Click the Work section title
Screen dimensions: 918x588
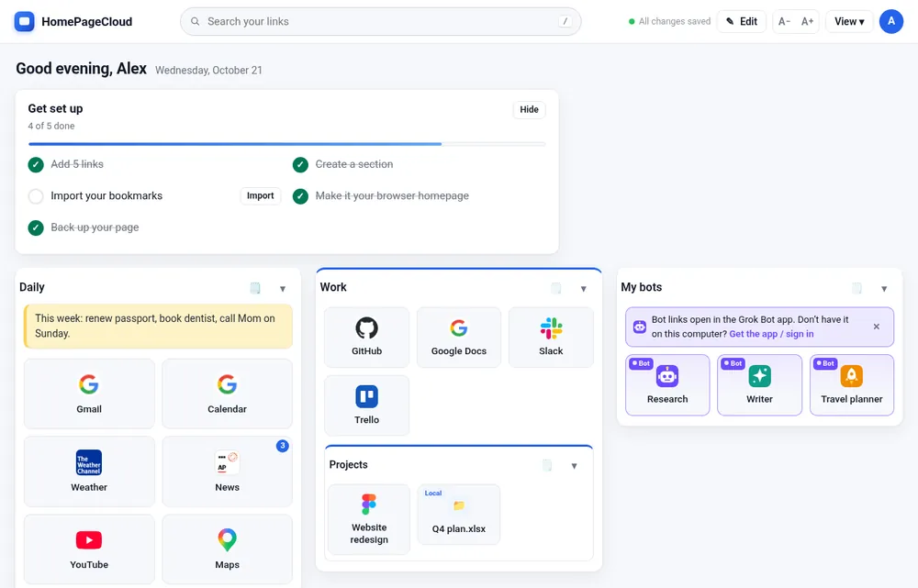click(x=333, y=287)
